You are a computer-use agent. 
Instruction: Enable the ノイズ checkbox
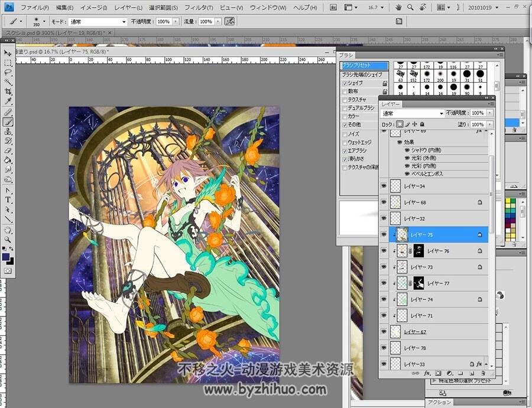coord(345,135)
